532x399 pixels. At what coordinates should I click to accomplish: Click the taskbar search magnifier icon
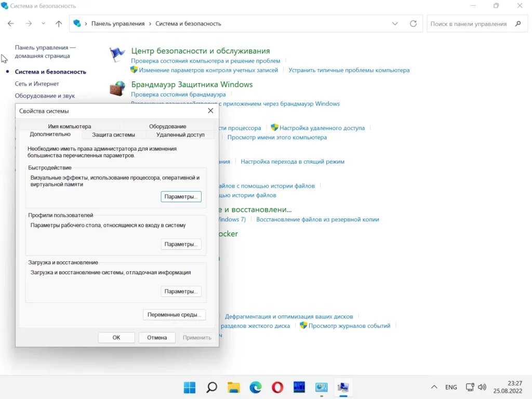click(x=211, y=387)
